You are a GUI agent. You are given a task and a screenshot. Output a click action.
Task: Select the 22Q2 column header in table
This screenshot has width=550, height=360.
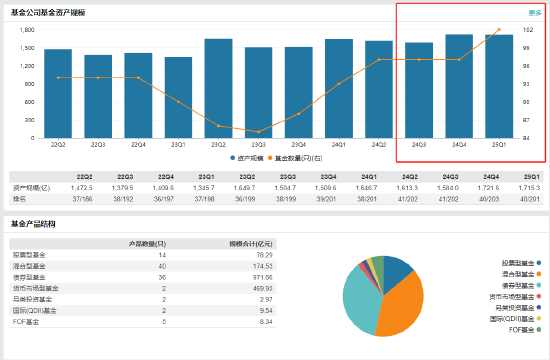click(85, 176)
